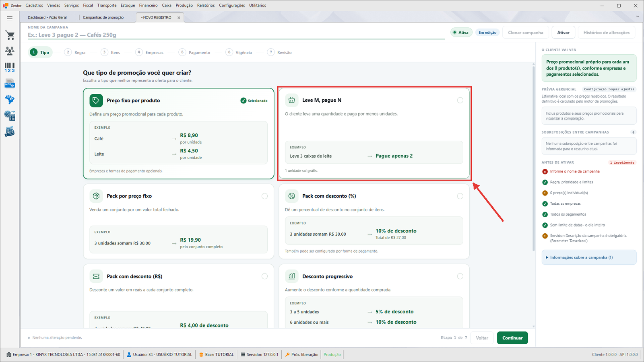This screenshot has width=644, height=362.
Task: Click the user icon beside Usuário: 34
Action: pyautogui.click(x=129, y=355)
